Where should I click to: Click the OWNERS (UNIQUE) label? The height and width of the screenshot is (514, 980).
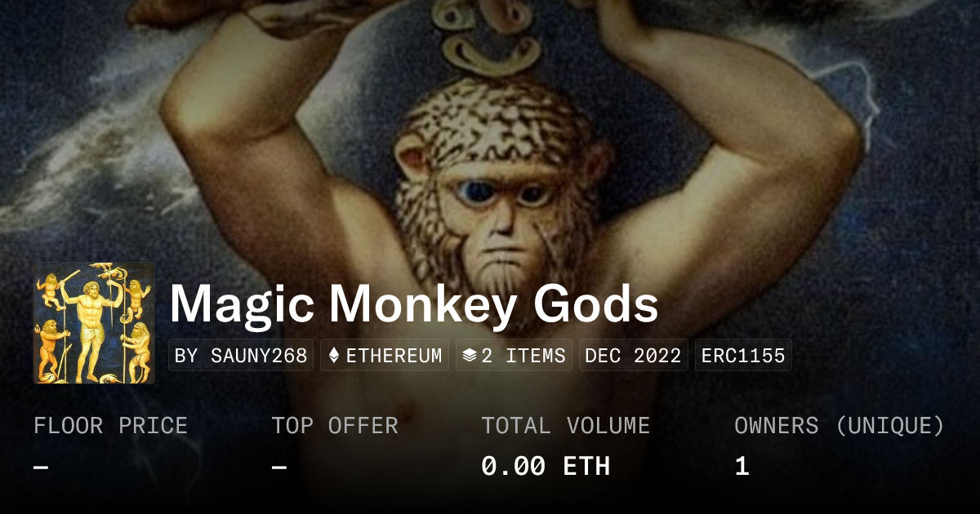coord(840,426)
